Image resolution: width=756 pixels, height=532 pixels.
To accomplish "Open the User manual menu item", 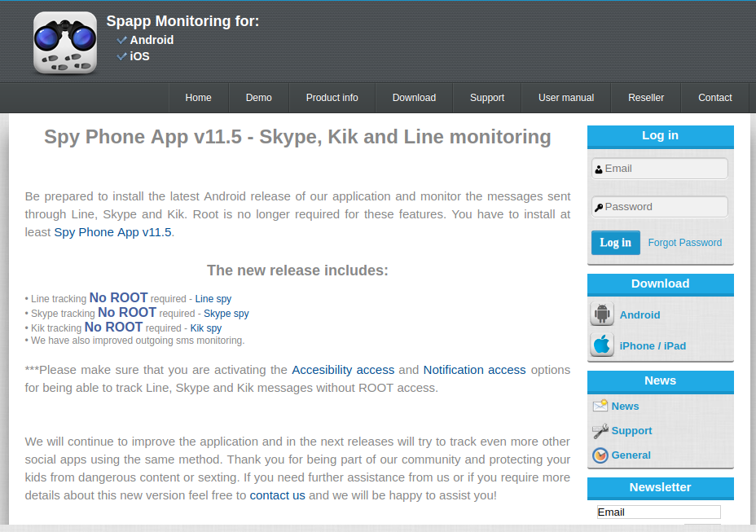I will (565, 98).
